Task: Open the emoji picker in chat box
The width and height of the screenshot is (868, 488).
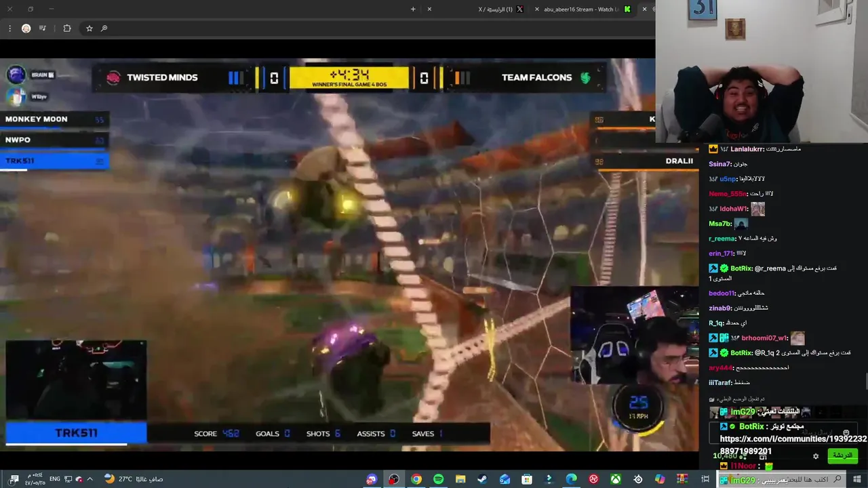Action: click(846, 432)
